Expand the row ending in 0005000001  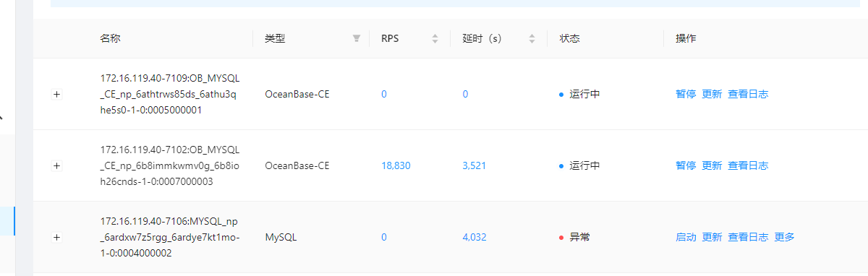(57, 94)
